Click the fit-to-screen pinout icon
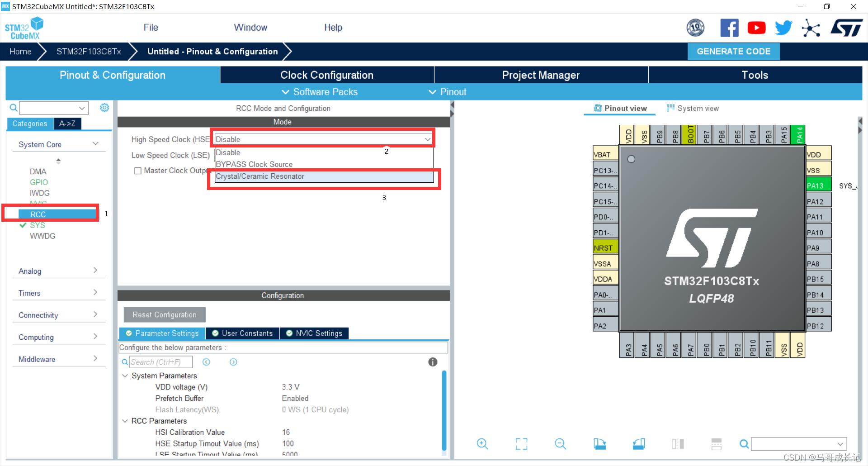Viewport: 868px width, 466px height. 521,444
